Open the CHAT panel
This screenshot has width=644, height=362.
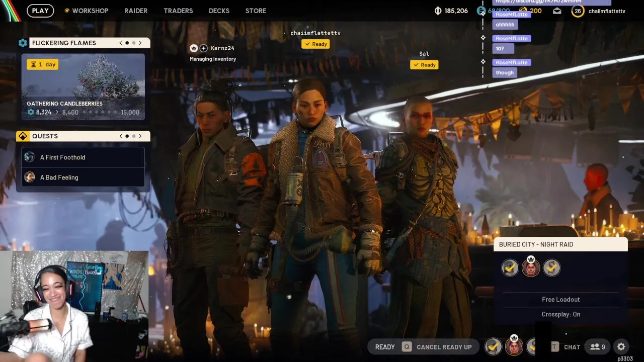(x=566, y=347)
